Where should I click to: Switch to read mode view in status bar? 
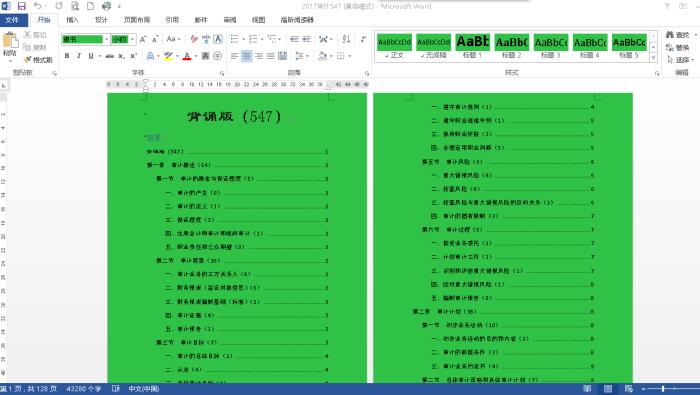point(587,389)
